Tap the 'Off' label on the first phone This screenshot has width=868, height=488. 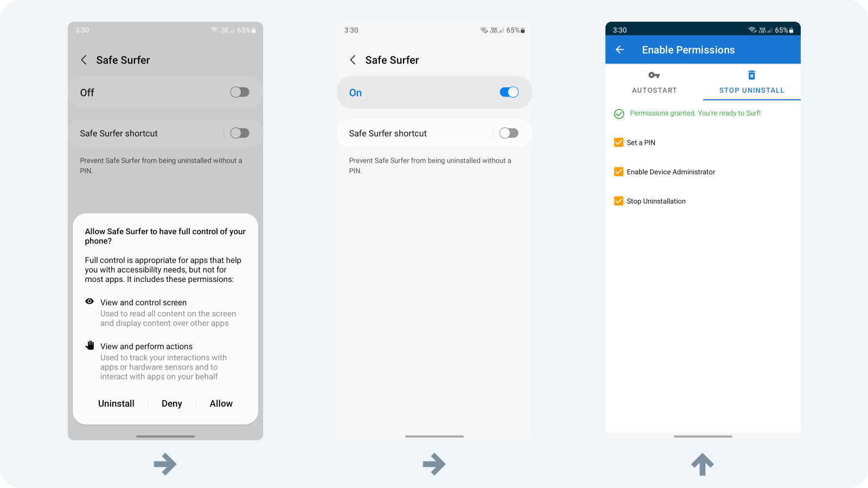pos(87,93)
